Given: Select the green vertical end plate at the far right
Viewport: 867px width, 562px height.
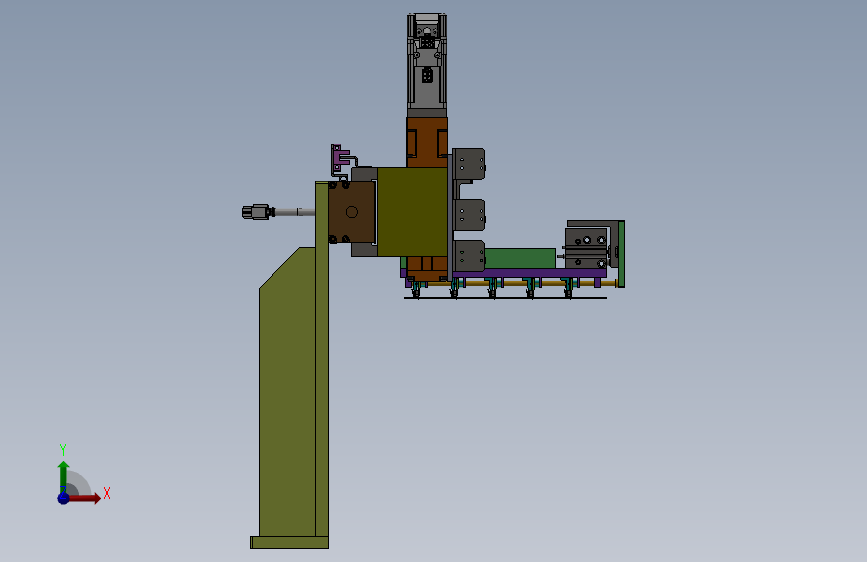Looking at the screenshot, I should (x=621, y=254).
